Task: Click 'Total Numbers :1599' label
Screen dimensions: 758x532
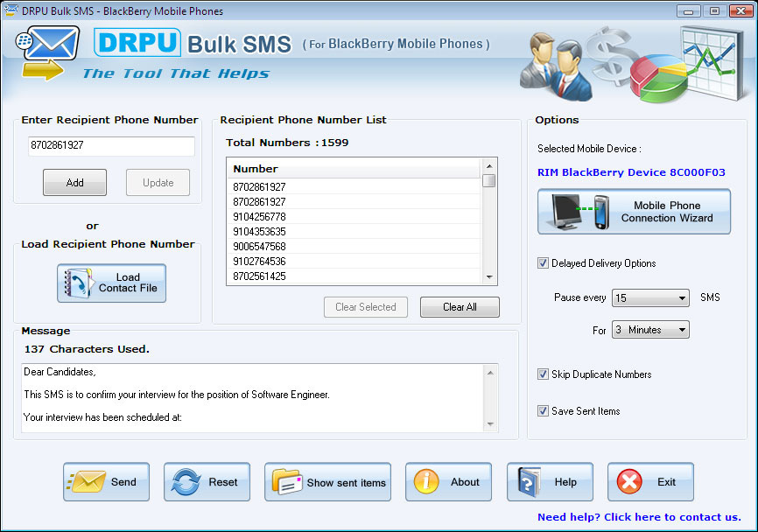Action: coord(287,143)
